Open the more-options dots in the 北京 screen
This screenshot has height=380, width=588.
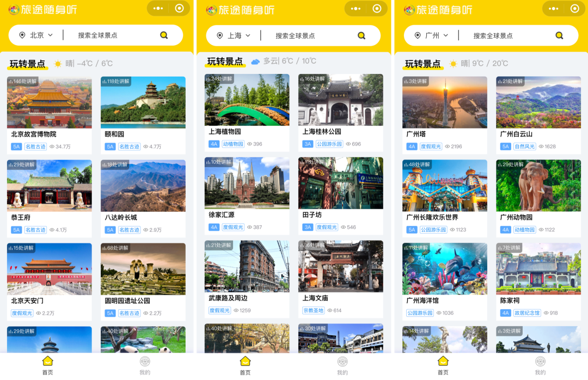point(158,8)
